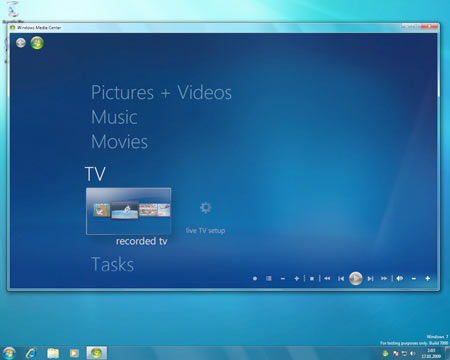Skip forward with Next button
The image size is (450, 360).
[370, 279]
